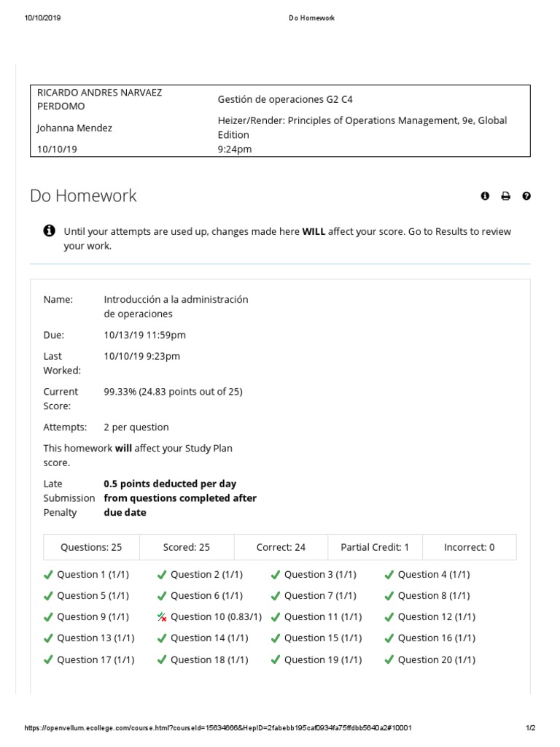This screenshot has height=747, width=560.
Task: Click the print icon in header
Action: click(506, 196)
